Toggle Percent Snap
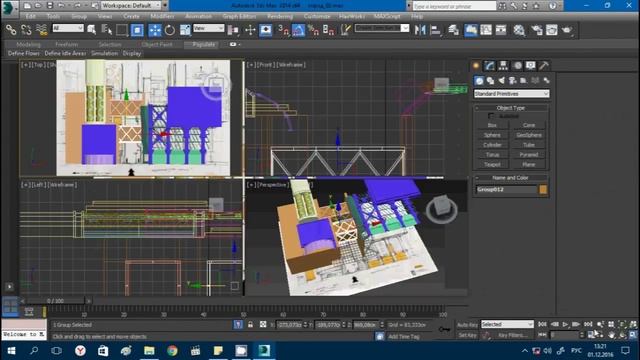Image resolution: width=640 pixels, height=360 pixels. (x=313, y=30)
